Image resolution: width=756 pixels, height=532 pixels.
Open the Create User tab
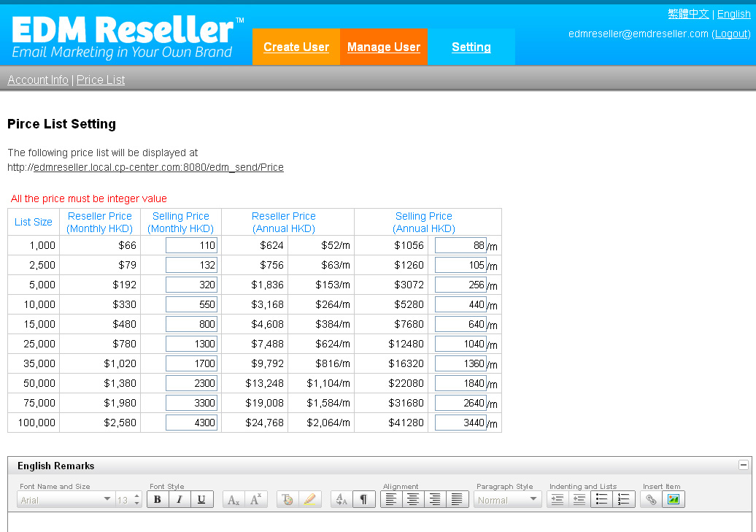point(296,47)
